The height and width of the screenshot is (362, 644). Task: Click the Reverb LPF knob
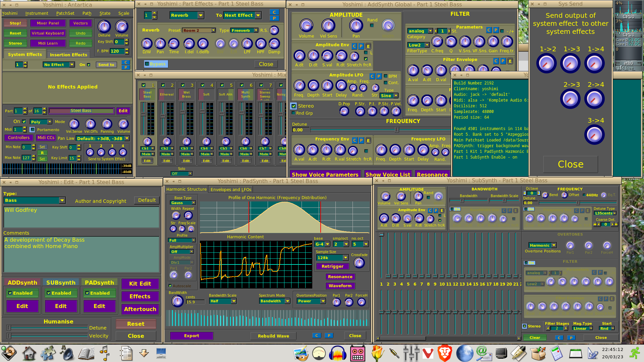[247, 44]
